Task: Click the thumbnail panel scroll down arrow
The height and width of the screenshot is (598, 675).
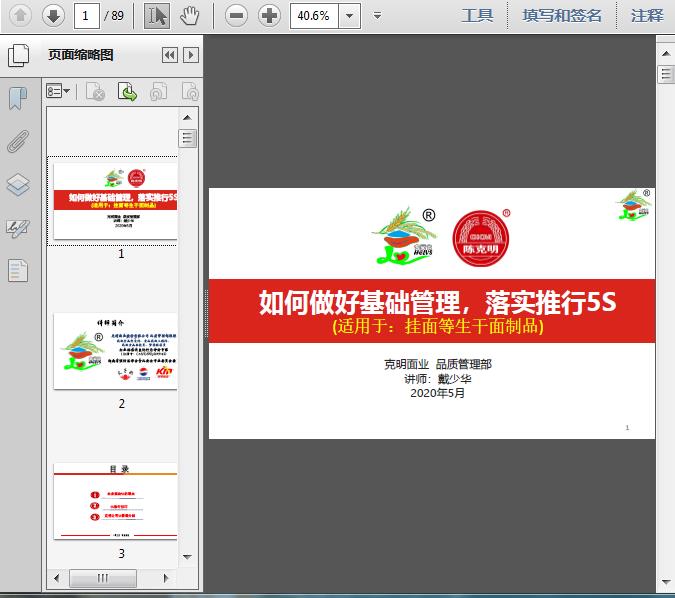Action: point(187,557)
